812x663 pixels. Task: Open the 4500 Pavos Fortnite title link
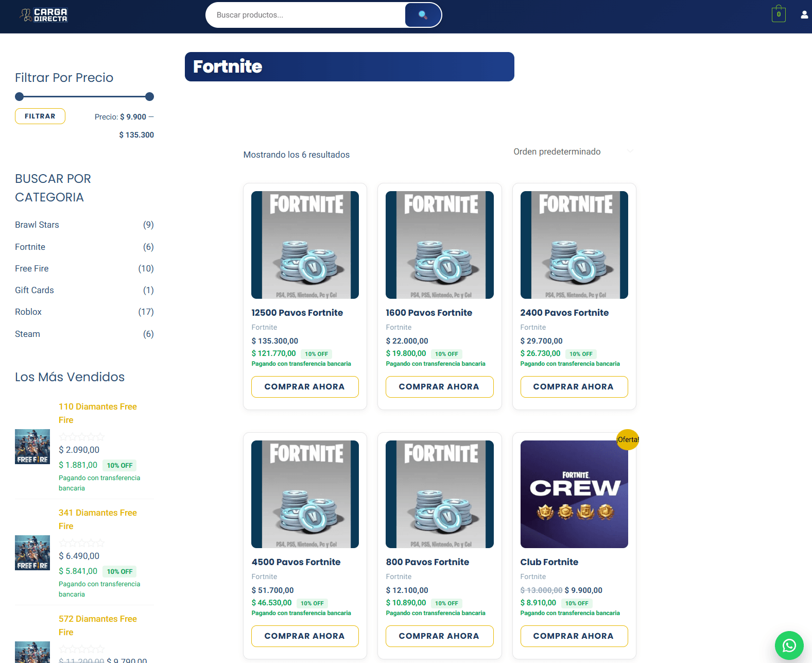[x=296, y=562]
